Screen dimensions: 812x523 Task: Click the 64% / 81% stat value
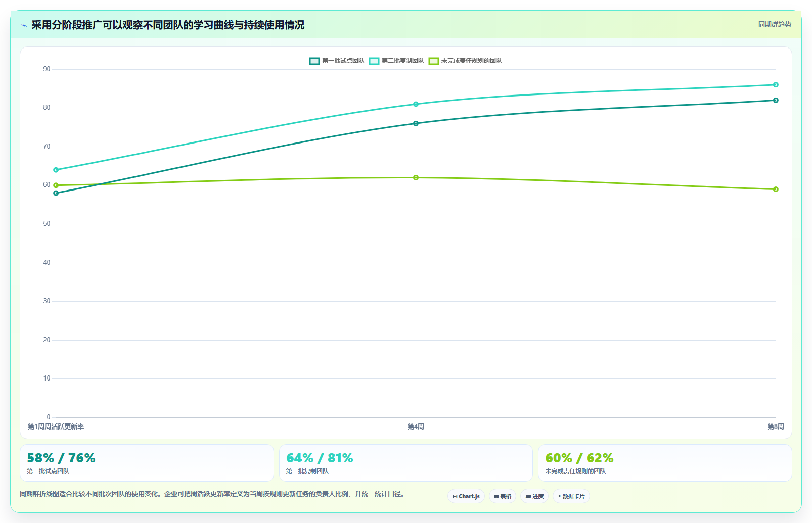pyautogui.click(x=320, y=458)
